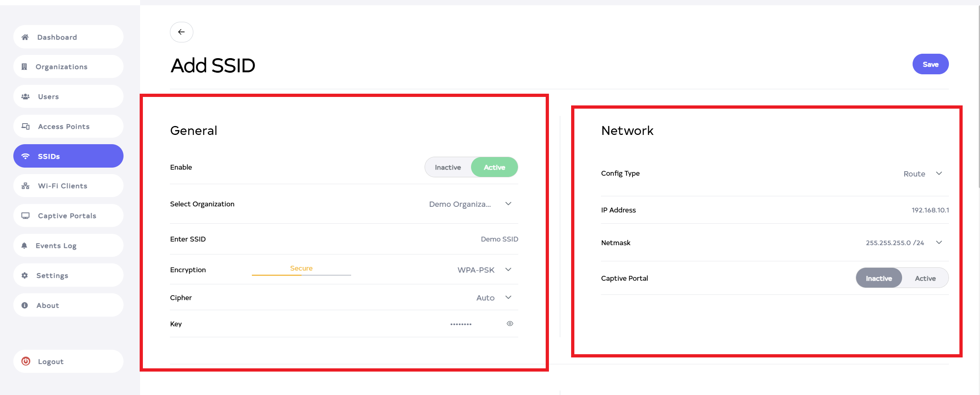Go to Settings in sidebar

pyautogui.click(x=52, y=275)
